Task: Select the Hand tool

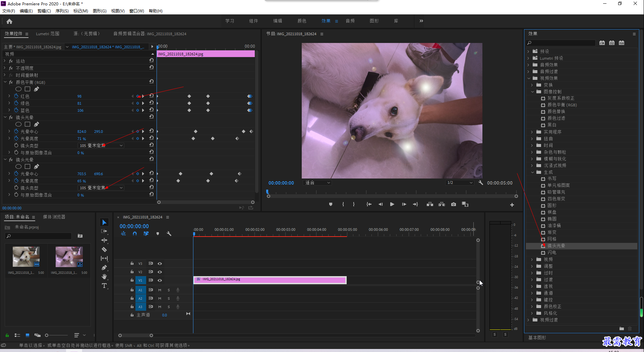Action: click(x=104, y=276)
